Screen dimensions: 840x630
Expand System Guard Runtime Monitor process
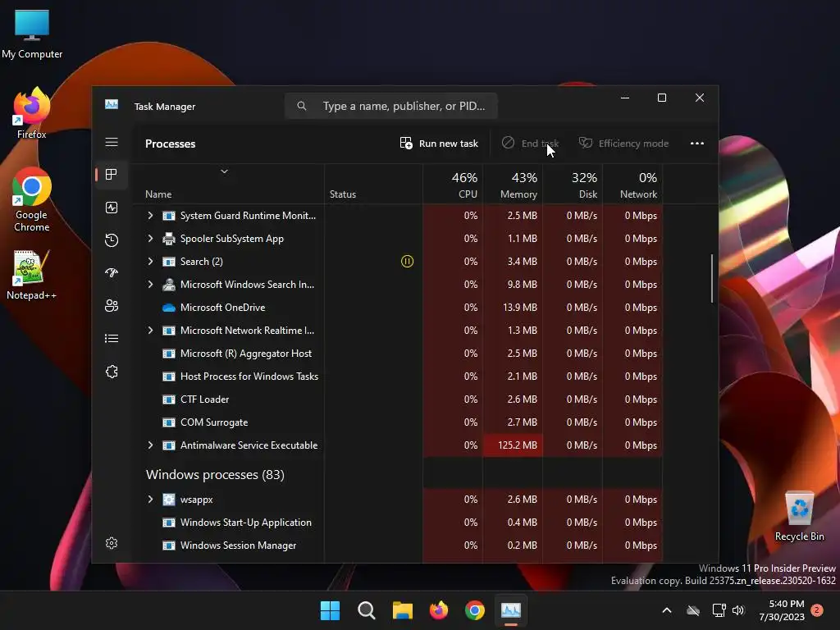point(151,216)
